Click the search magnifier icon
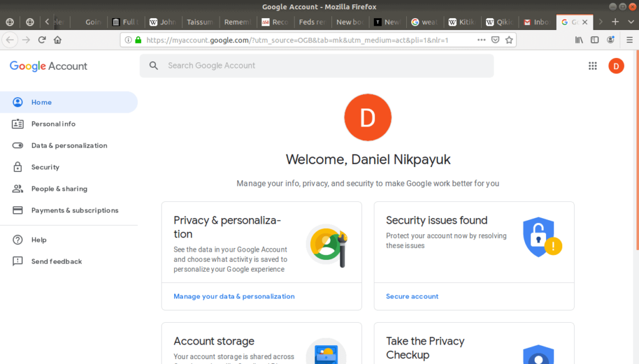Image resolution: width=639 pixels, height=364 pixels. click(x=154, y=65)
